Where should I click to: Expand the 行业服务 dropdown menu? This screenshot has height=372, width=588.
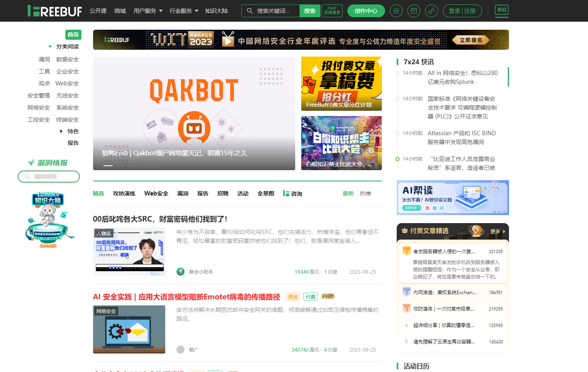184,11
